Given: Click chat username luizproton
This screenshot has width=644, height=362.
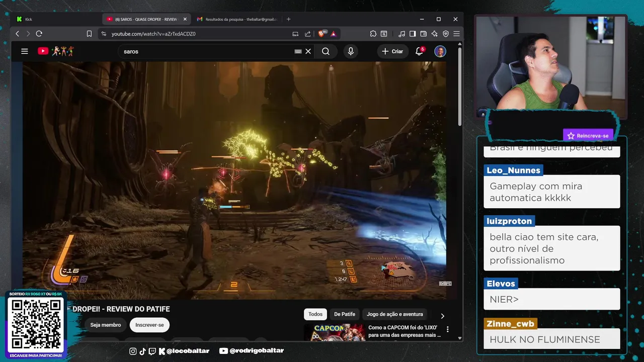Looking at the screenshot, I should (x=509, y=221).
